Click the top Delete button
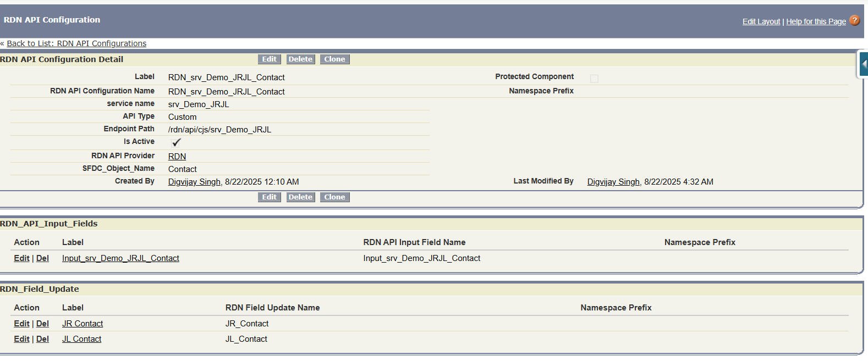The image size is (868, 361). point(300,59)
